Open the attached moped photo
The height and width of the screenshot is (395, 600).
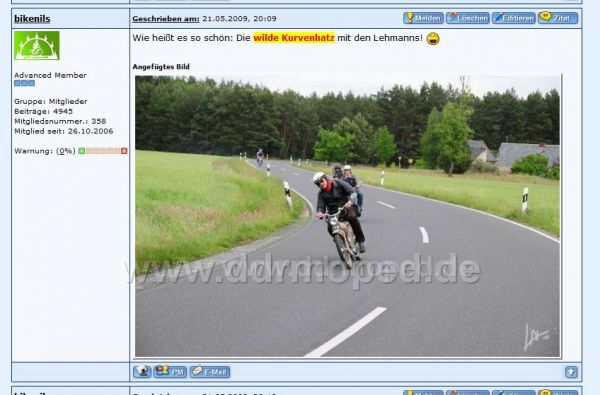[347, 216]
